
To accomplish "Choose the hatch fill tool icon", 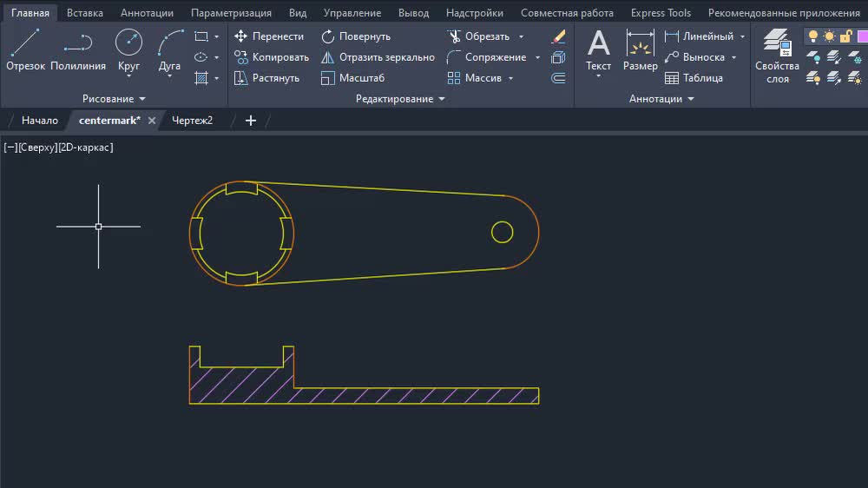I will 201,78.
